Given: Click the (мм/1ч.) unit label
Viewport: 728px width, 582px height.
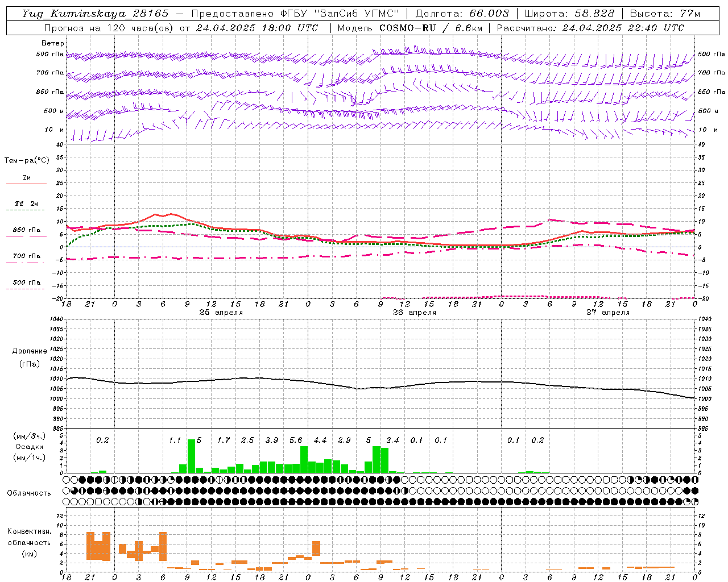Looking at the screenshot, I should (x=29, y=458).
